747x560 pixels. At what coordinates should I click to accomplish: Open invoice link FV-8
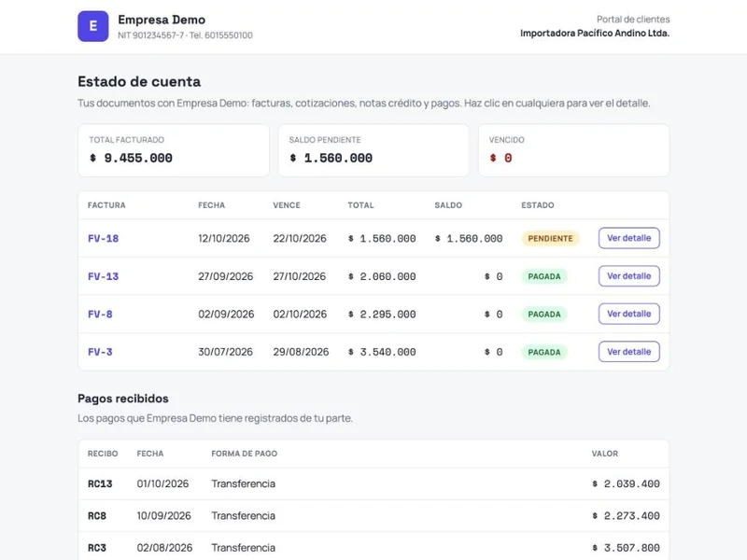click(100, 315)
